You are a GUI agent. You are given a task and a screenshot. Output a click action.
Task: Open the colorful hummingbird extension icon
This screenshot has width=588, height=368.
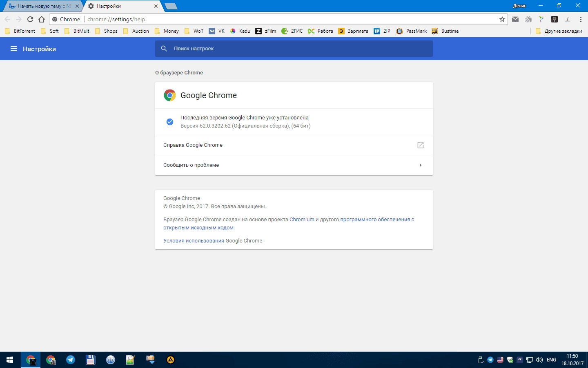click(x=541, y=19)
